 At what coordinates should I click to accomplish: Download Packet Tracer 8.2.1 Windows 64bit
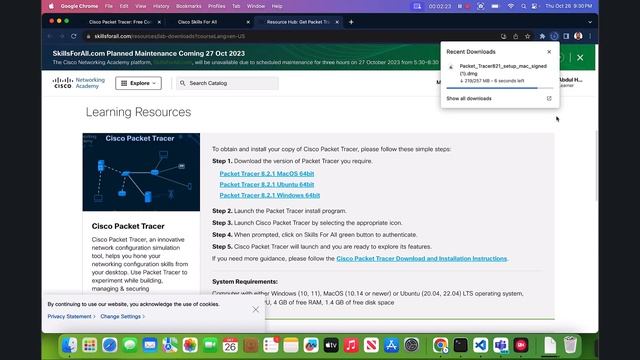tap(270, 196)
